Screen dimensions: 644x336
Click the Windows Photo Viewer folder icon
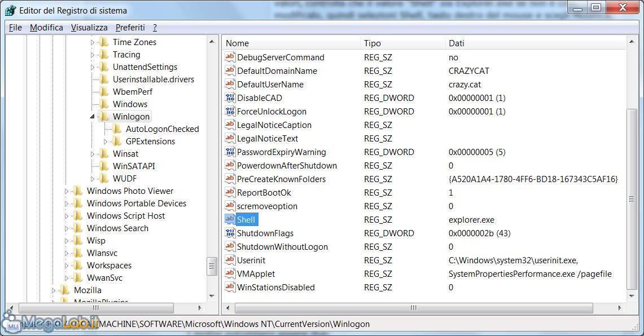78,191
